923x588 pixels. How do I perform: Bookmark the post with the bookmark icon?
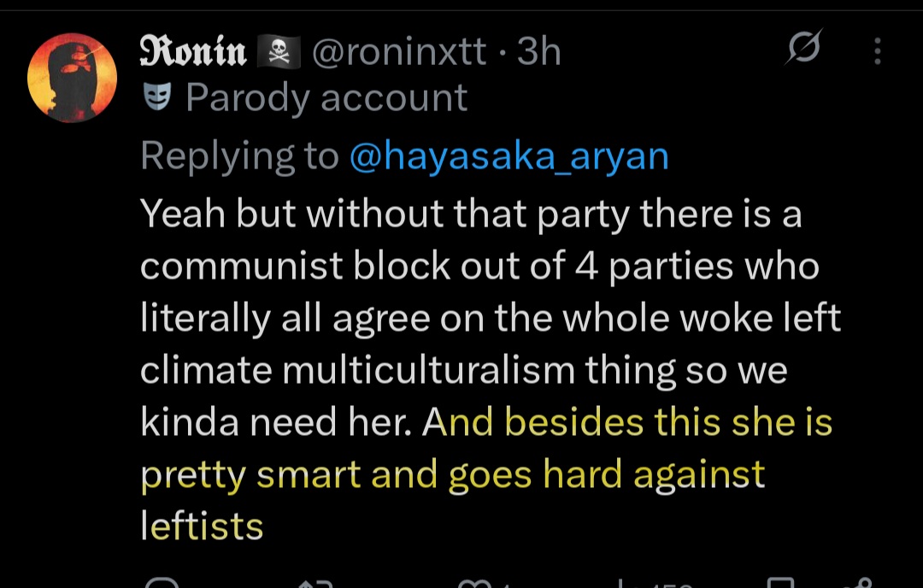tap(781, 583)
